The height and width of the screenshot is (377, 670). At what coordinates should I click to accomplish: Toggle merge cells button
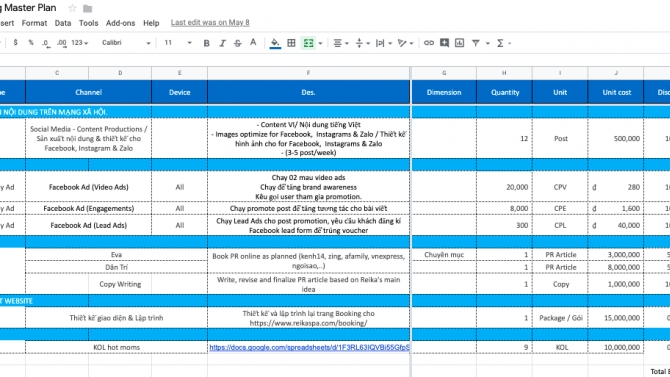point(309,43)
